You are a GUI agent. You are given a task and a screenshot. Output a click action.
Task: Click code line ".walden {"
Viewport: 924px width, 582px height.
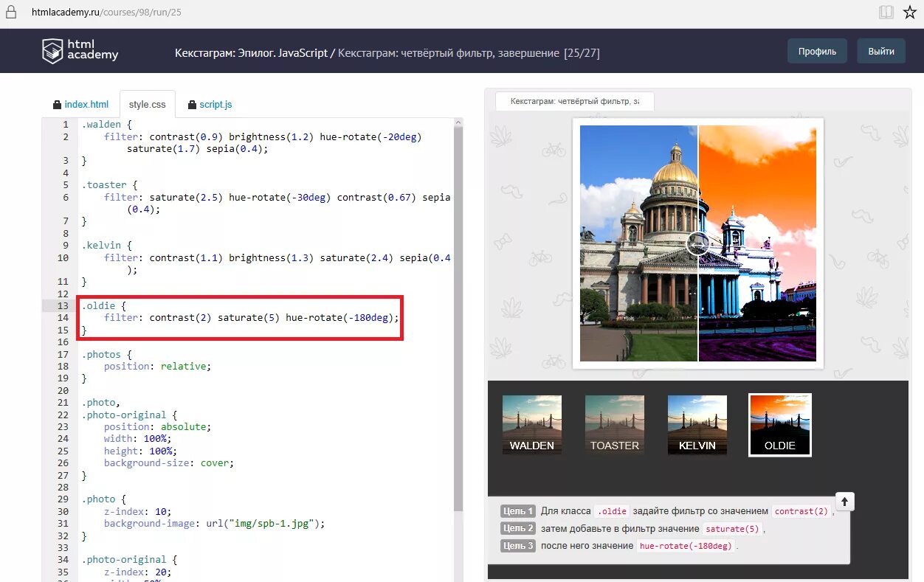coord(107,125)
